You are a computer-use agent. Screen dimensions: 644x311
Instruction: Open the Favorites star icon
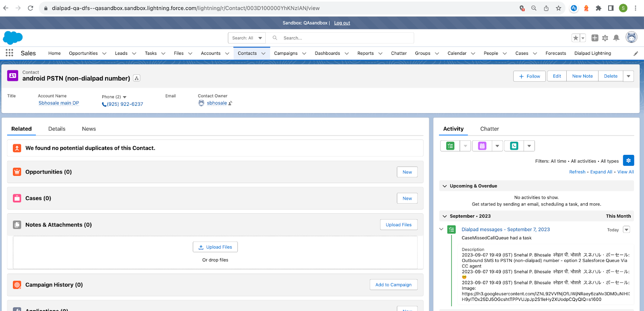click(x=576, y=38)
